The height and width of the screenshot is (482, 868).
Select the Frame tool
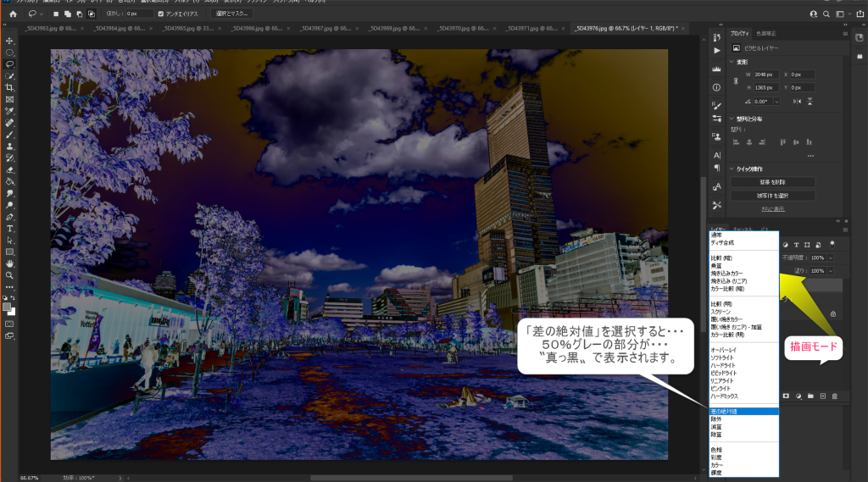pos(9,100)
